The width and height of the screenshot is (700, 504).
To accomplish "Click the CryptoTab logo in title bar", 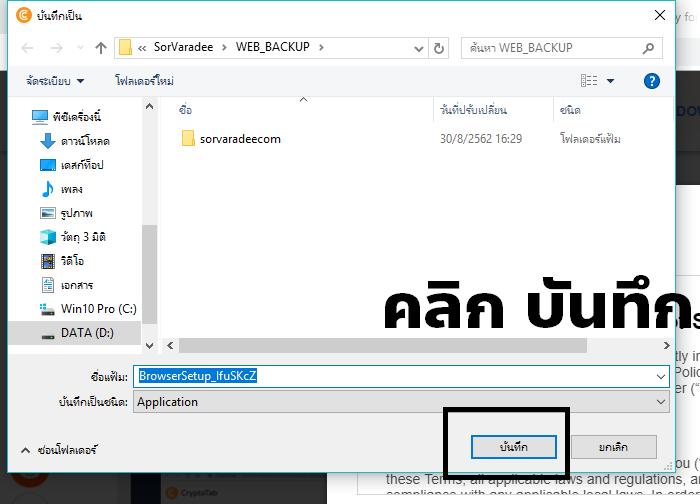I will (24, 15).
